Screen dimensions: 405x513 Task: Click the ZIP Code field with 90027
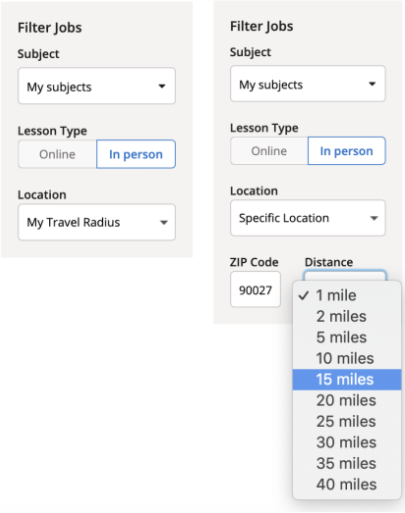255,290
